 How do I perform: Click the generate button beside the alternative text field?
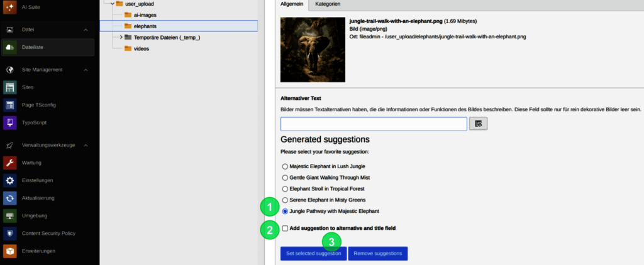tap(478, 124)
